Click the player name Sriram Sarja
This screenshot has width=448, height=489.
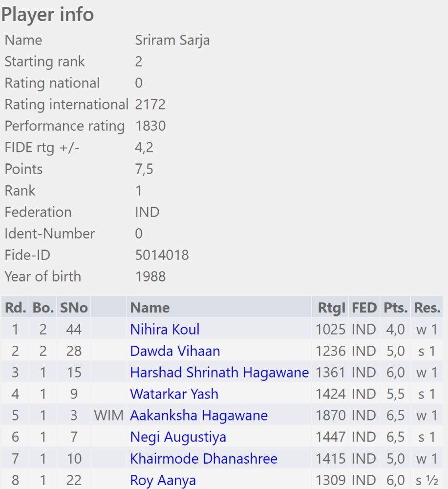[172, 40]
